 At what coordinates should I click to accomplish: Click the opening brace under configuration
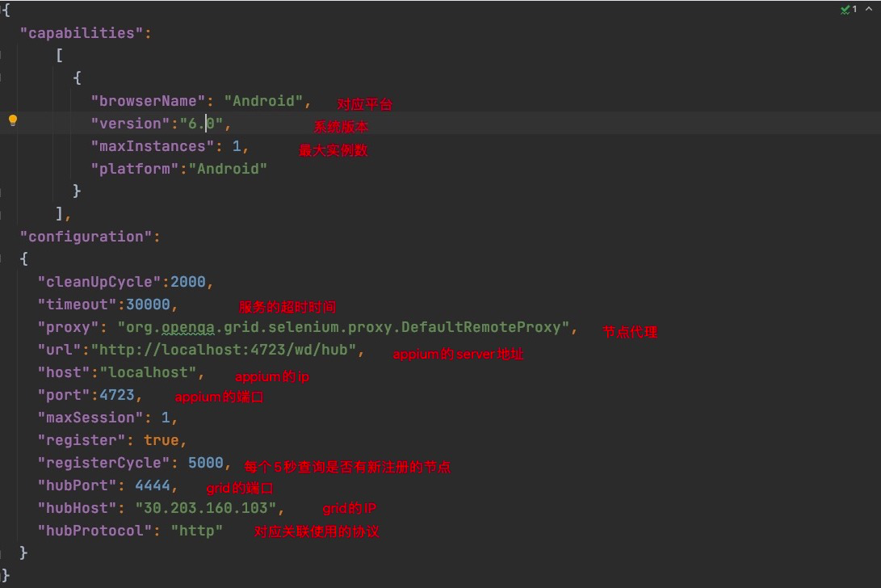click(23, 259)
